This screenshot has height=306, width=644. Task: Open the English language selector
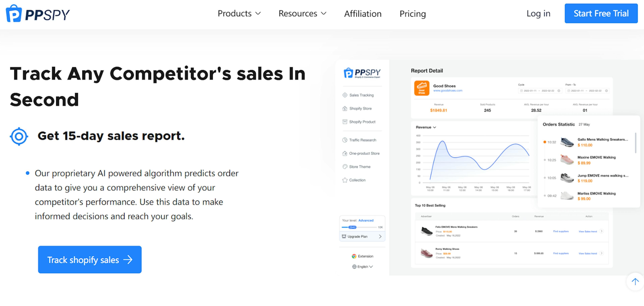tap(362, 266)
